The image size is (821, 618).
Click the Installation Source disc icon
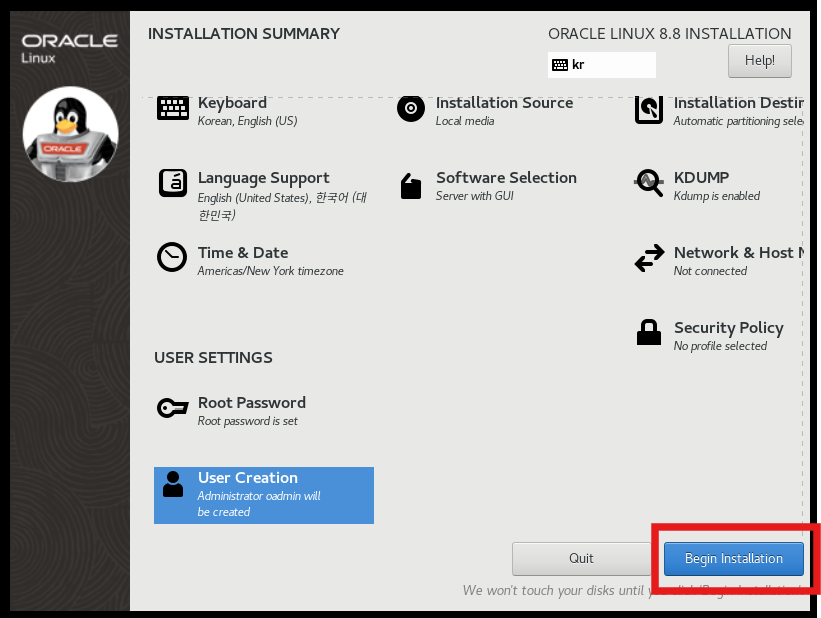[x=411, y=108]
